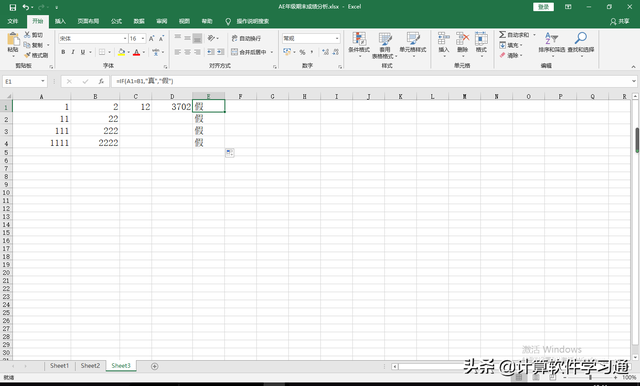
Task: Click the Share (共享) button
Action: (x=620, y=21)
